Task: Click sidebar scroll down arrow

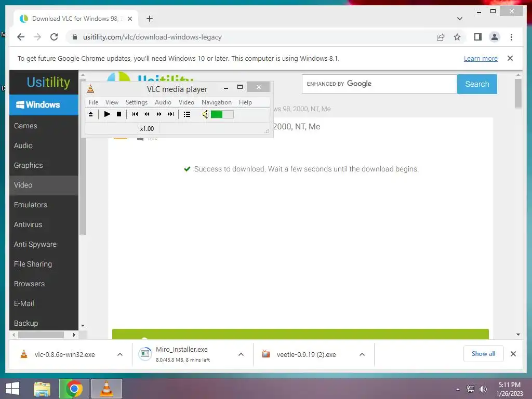Action: click(x=83, y=326)
